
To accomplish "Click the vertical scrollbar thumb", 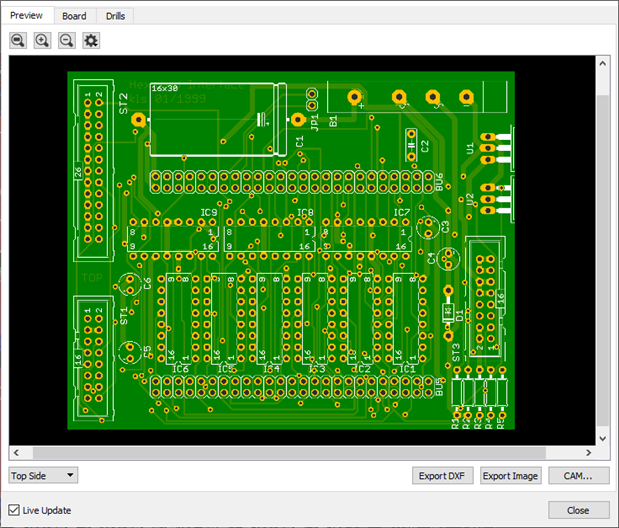I will (x=602, y=260).
